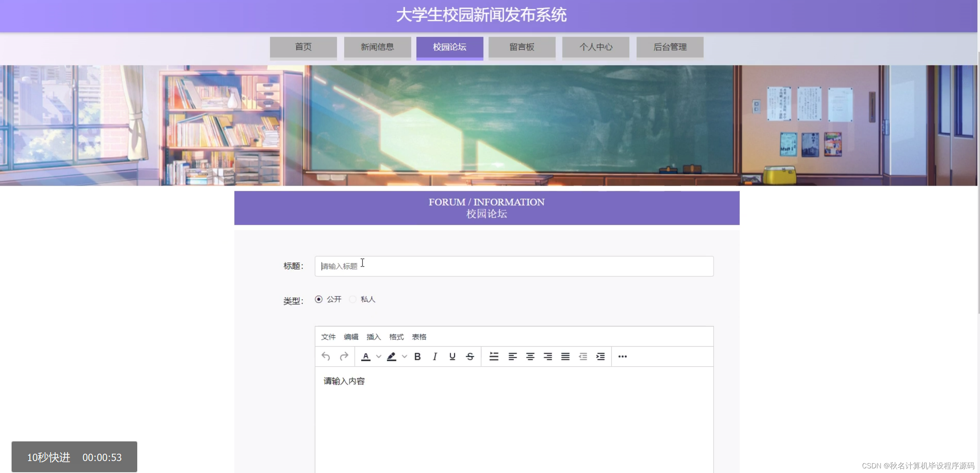Increase the paragraph indent
Viewport: 980px width, 473px height.
pyautogui.click(x=600, y=357)
